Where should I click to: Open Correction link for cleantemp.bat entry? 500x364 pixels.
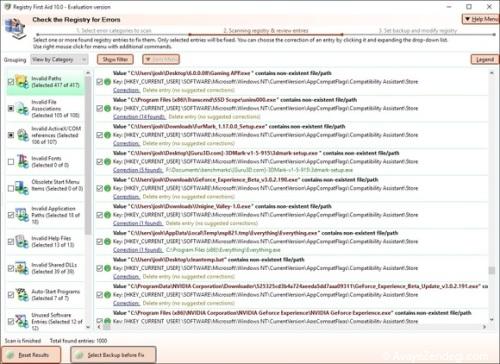126,277
